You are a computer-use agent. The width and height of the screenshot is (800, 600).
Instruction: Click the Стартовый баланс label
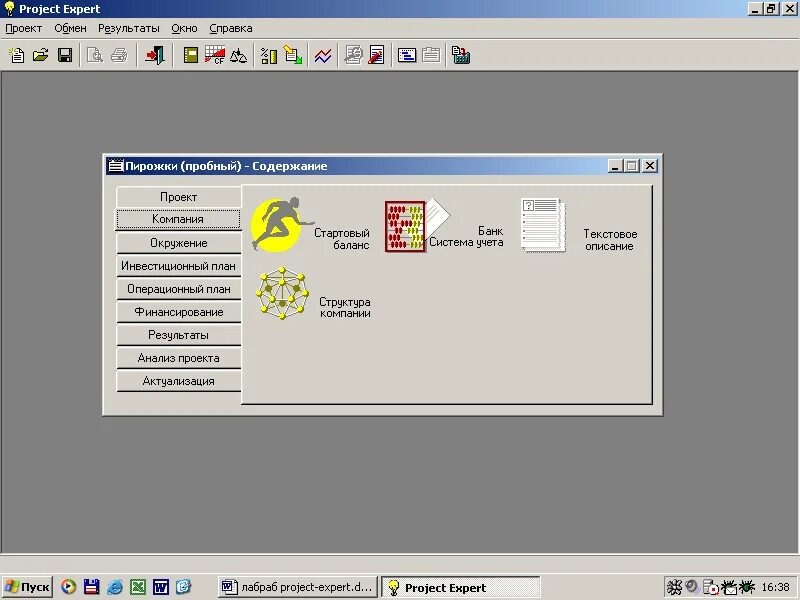341,239
